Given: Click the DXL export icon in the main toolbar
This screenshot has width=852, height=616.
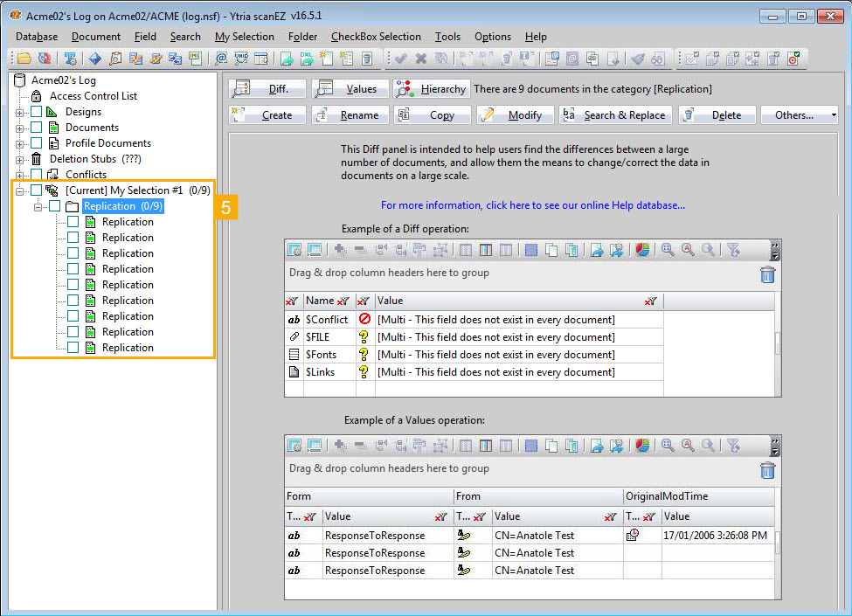Looking at the screenshot, I should point(305,59).
